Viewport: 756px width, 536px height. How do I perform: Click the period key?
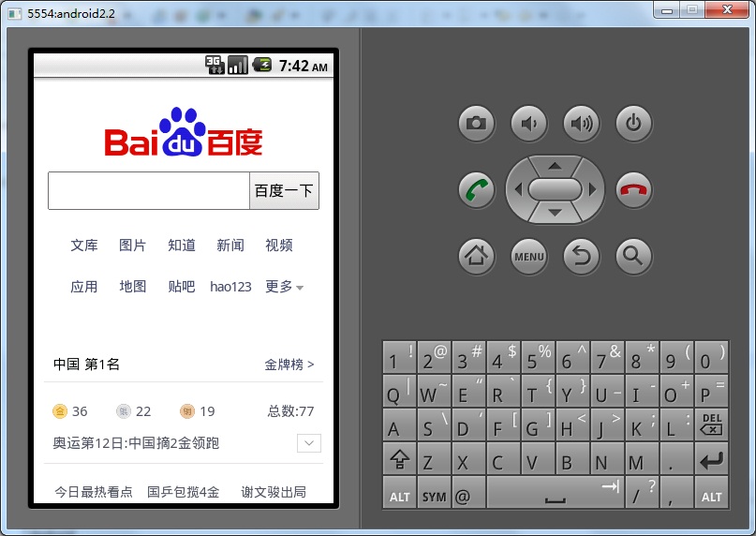pos(677,458)
